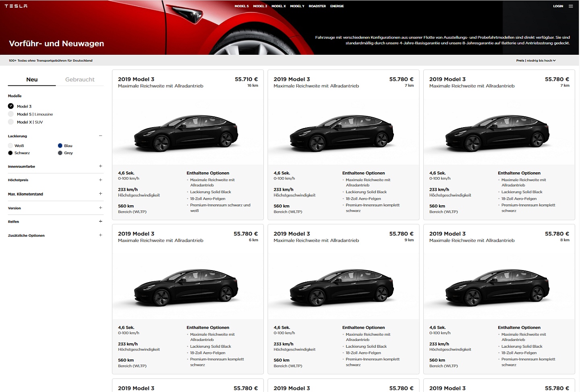Click Premium-Innenraum schwarz und weiß option text
Viewport: 580px width, 392px height.
click(x=220, y=208)
